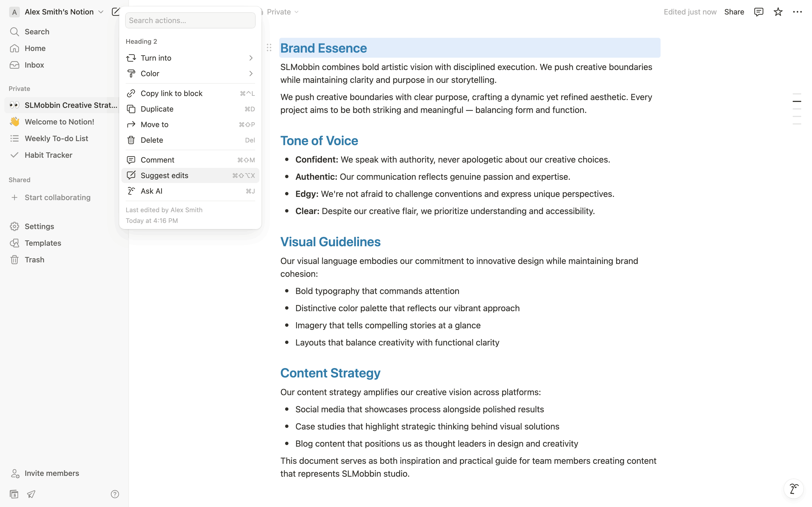Open Alex Smith's Notion workspace switcher
Viewport: 812px width, 507px height.
coord(59,12)
